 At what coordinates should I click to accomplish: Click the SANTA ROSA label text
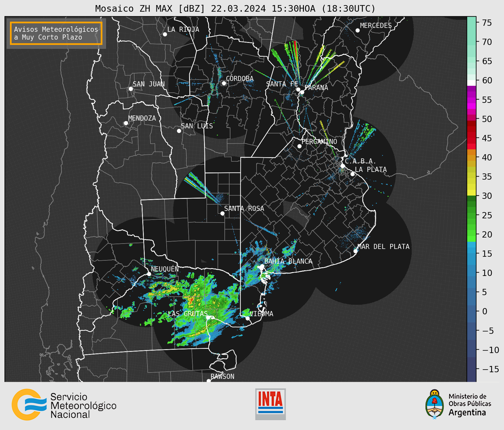(x=244, y=209)
